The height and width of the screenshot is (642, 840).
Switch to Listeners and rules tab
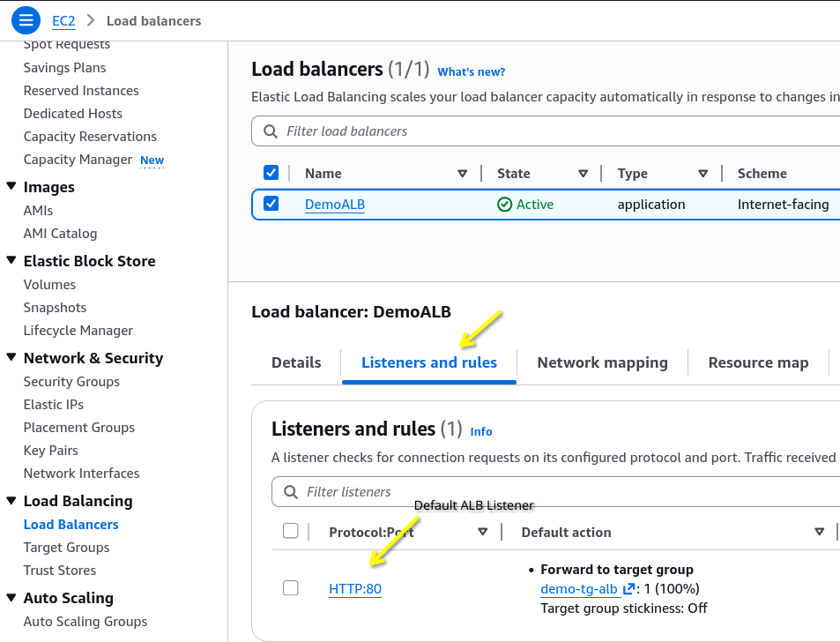tap(429, 362)
